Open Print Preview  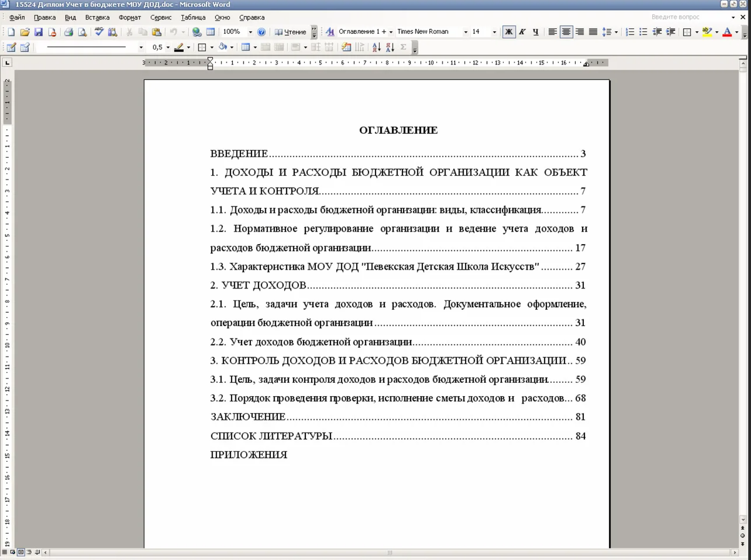(82, 32)
